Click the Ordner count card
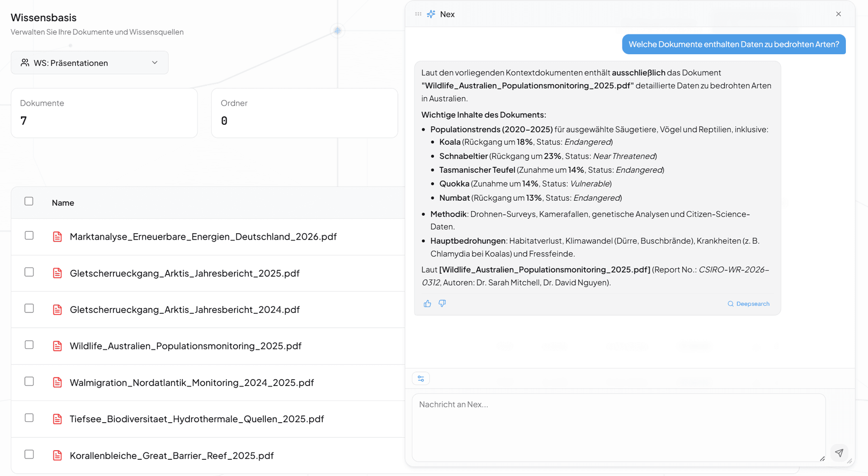 (304, 113)
